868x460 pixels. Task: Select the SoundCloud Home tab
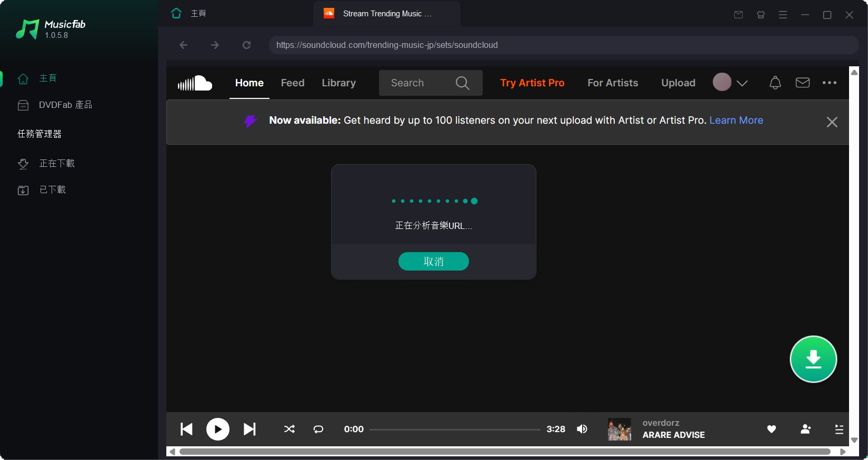(250, 83)
